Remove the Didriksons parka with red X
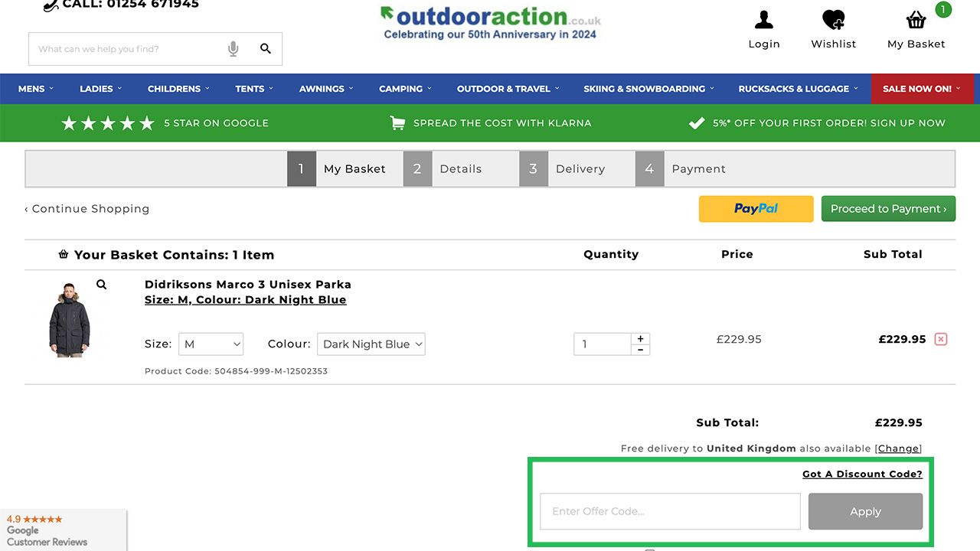The height and width of the screenshot is (551, 980). (x=941, y=339)
